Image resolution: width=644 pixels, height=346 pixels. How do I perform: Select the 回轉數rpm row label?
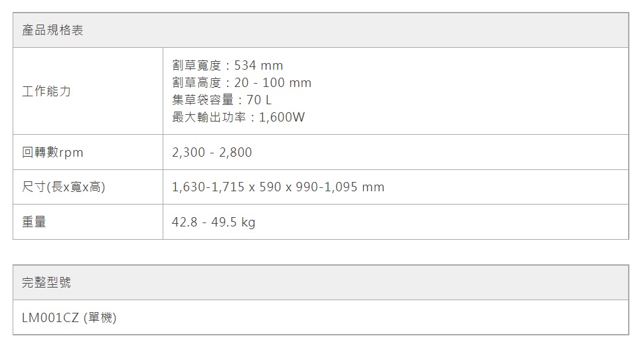click(x=53, y=153)
